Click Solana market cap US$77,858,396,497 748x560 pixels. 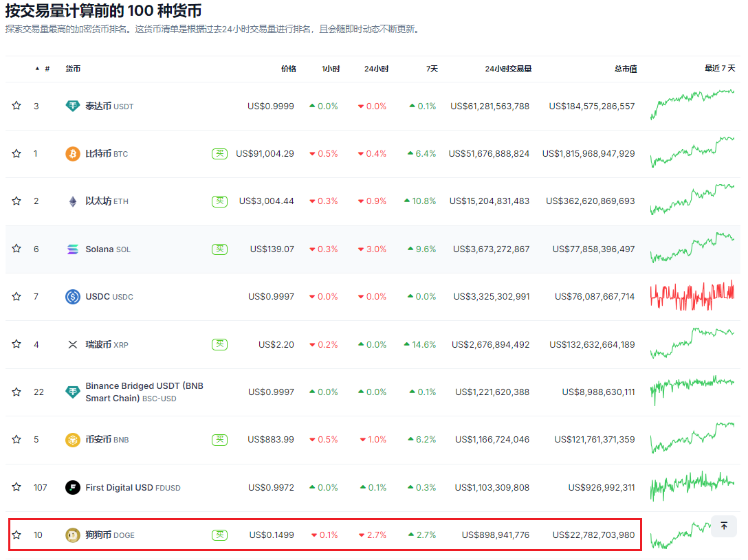(x=593, y=249)
